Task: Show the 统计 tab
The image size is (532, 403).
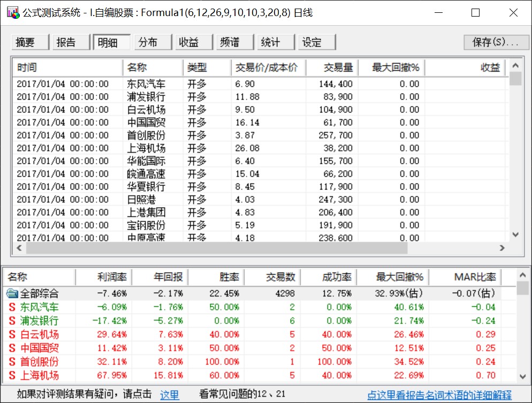Action: coord(276,42)
